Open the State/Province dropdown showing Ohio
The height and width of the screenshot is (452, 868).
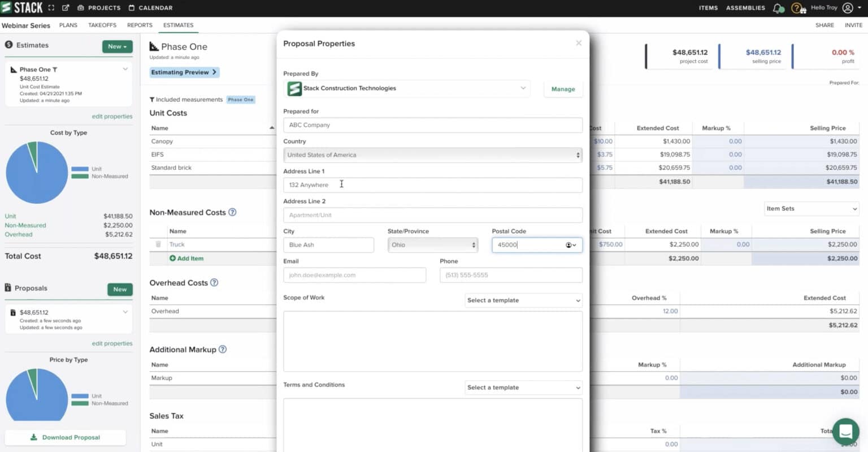click(x=432, y=245)
